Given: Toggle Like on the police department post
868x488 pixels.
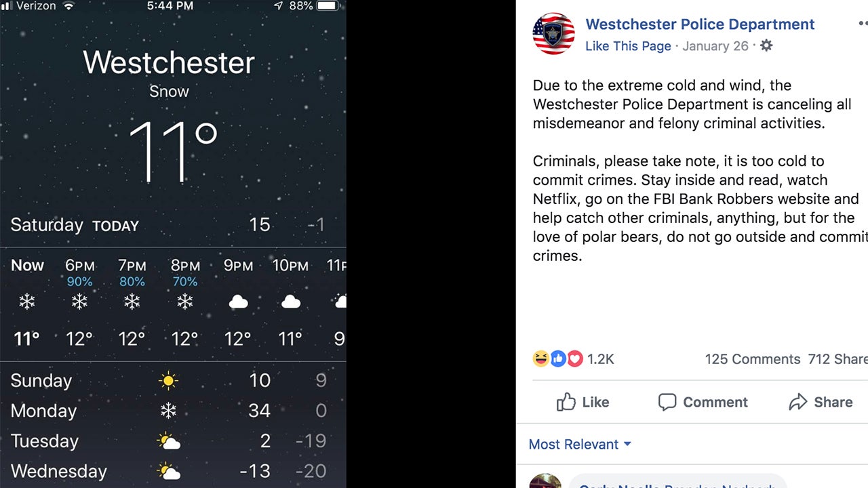Looking at the screenshot, I should point(583,402).
